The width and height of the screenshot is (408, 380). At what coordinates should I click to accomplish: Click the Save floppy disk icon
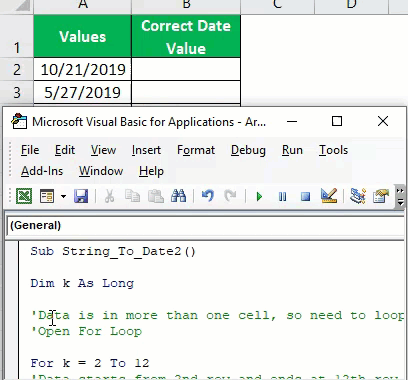(81, 196)
